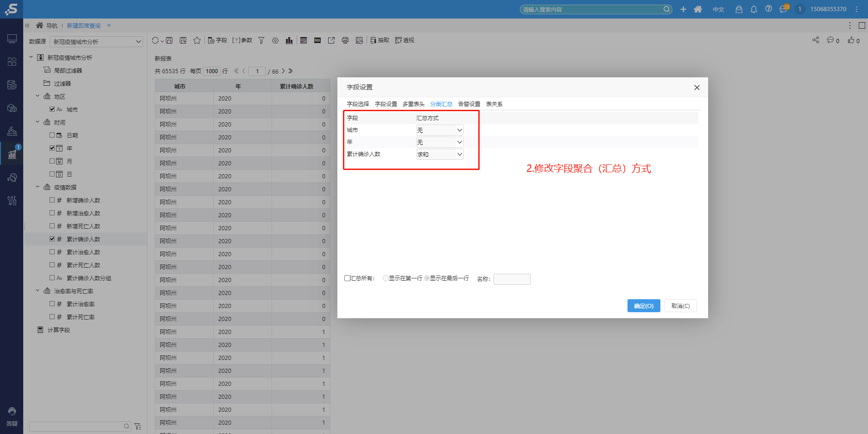Screen dimensions: 868x434
Task: Click the SQL icon in the toolbar
Action: click(317, 40)
